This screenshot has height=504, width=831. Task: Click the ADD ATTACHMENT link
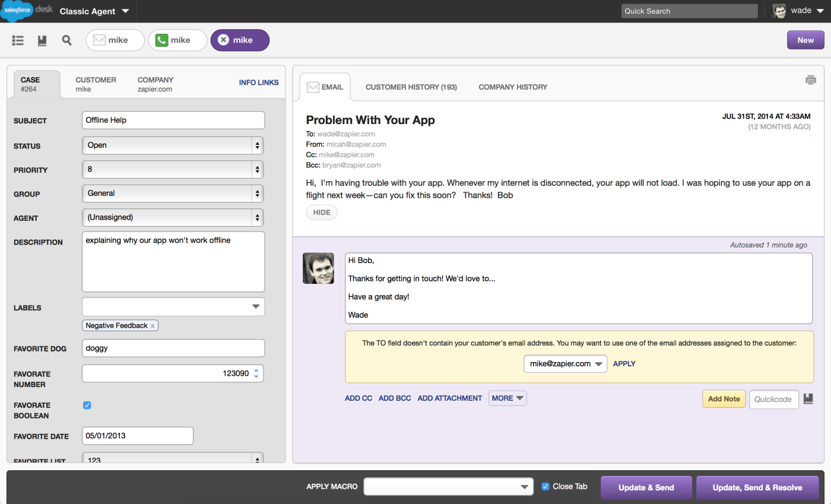tap(450, 398)
